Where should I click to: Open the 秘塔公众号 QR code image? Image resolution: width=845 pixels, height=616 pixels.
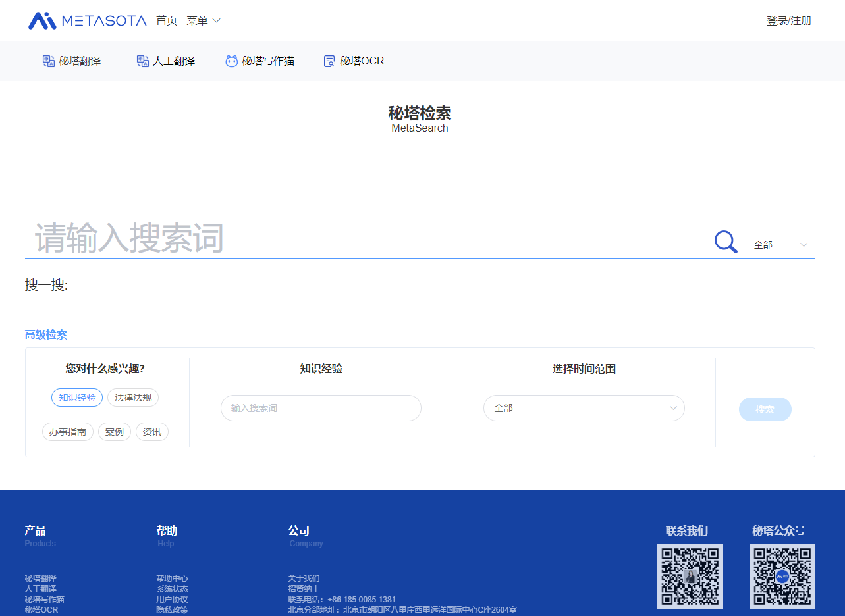click(782, 577)
